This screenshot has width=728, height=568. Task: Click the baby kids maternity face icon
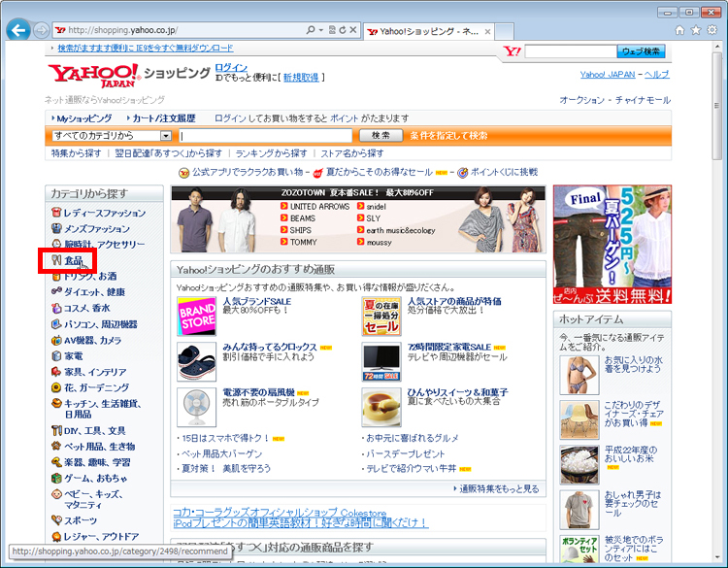click(56, 493)
